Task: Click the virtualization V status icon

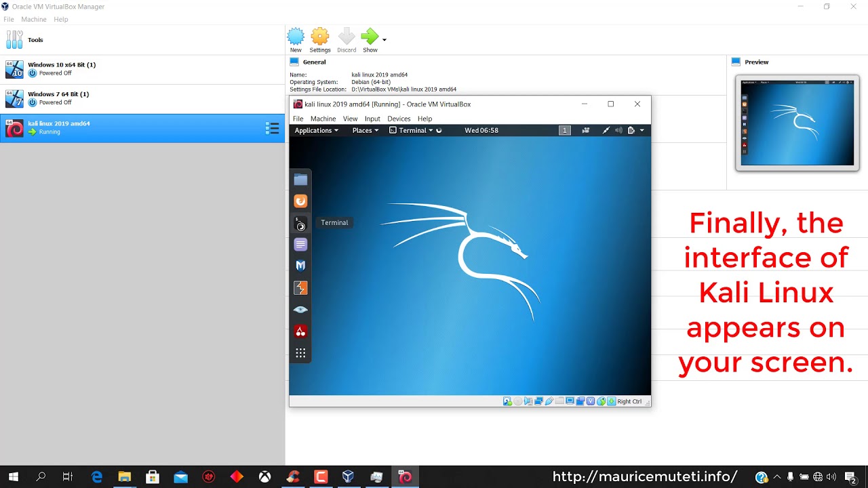Action: coord(591,401)
